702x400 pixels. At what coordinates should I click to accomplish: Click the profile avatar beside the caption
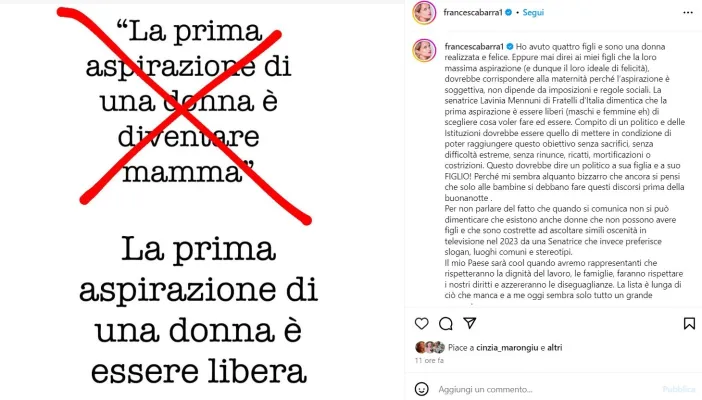[424, 50]
